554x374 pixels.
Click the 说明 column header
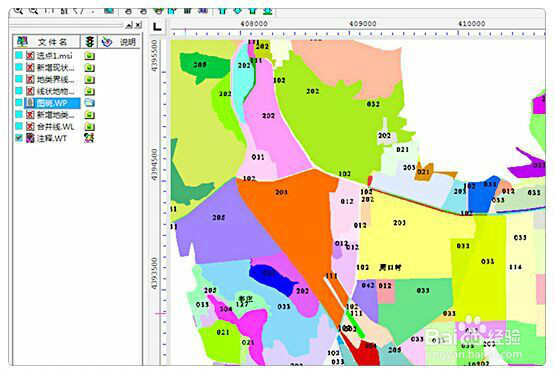pos(128,42)
